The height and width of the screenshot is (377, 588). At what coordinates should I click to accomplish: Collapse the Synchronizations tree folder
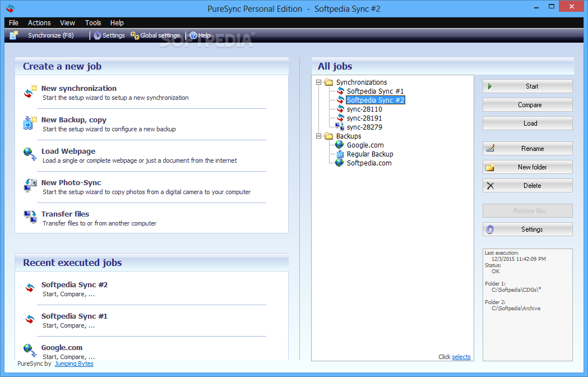click(318, 82)
